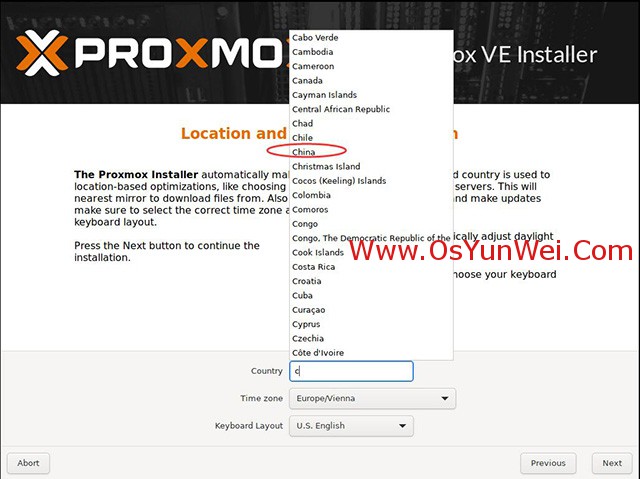
Task: Click the Abort button
Action: tap(28, 463)
